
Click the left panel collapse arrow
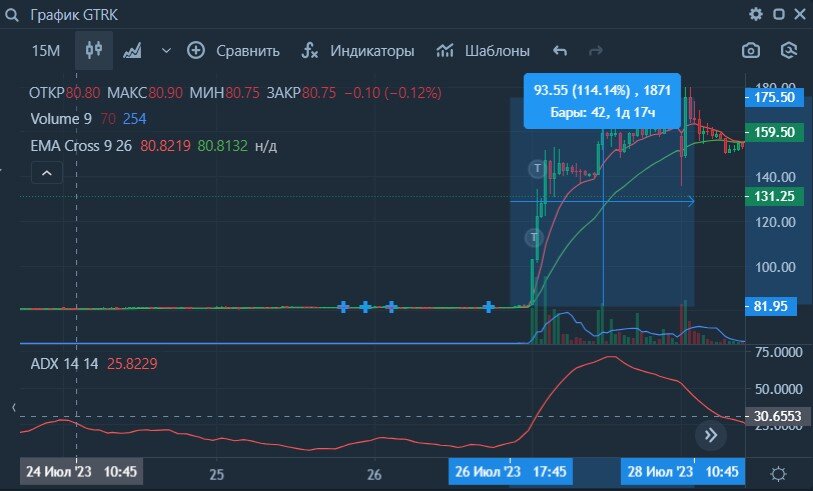tap(14, 408)
